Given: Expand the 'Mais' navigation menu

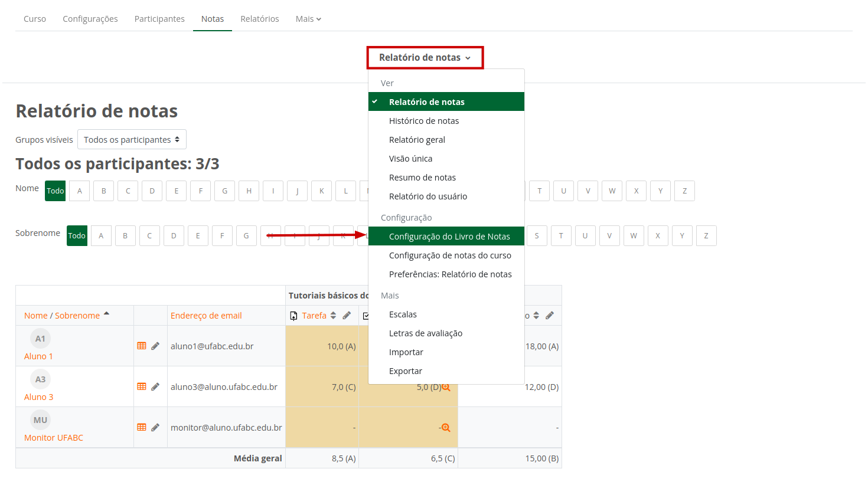Looking at the screenshot, I should (x=308, y=19).
